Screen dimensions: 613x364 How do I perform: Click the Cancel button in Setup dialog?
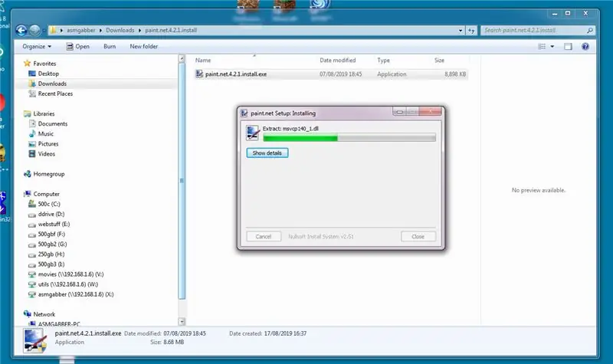click(x=264, y=237)
